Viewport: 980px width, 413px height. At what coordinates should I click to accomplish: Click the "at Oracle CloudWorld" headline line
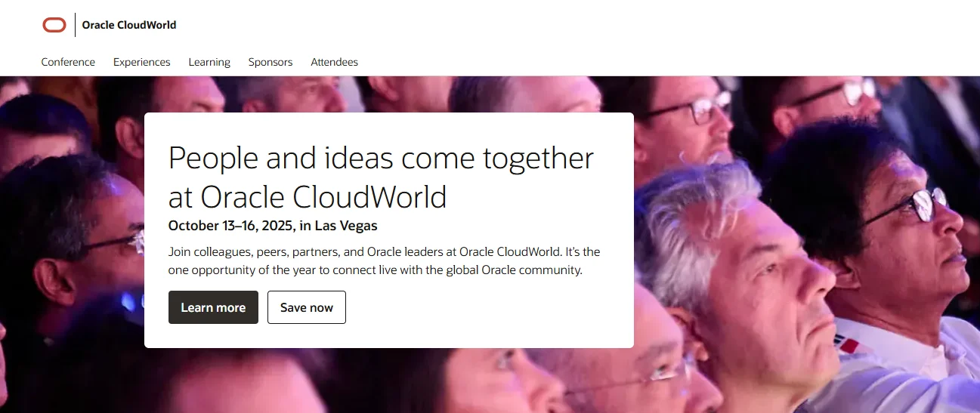click(x=308, y=197)
